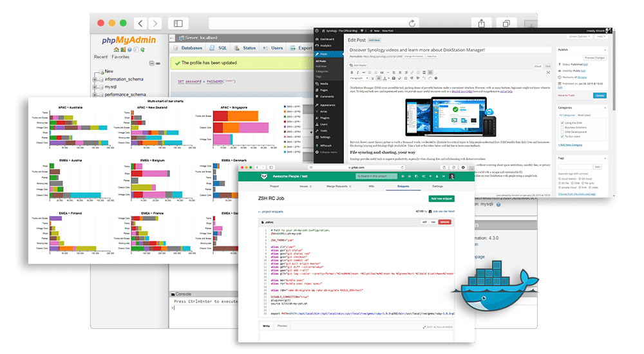Collapse all phpMyAdmin navigation tree icon
The image size is (644, 354).
tap(152, 63)
